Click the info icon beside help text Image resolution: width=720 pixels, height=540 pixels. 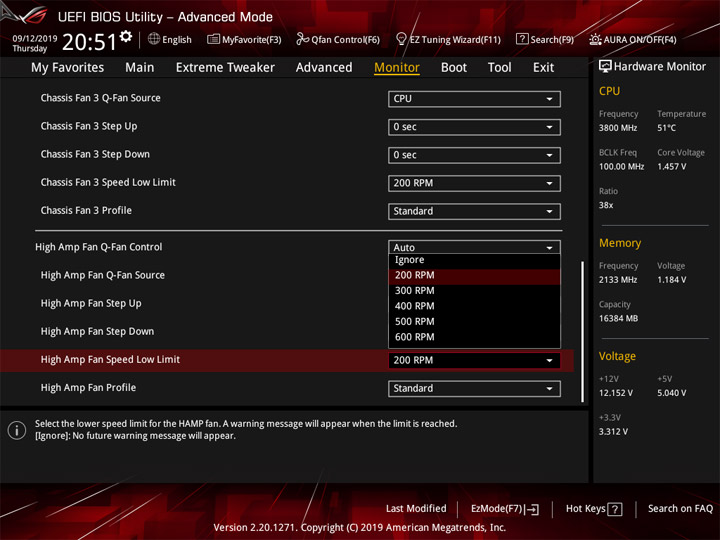[17, 430]
